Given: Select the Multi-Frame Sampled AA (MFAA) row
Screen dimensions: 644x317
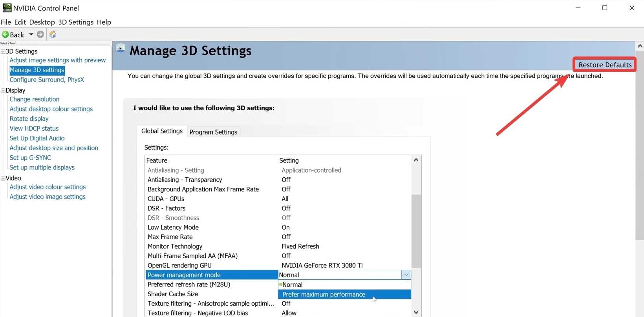Looking at the screenshot, I should pyautogui.click(x=278, y=256).
